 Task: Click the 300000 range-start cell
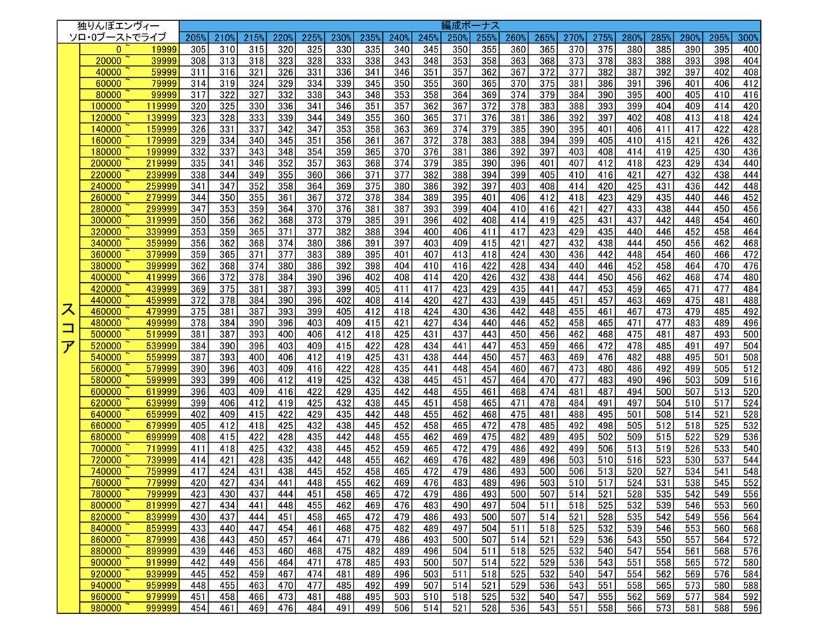(105, 220)
